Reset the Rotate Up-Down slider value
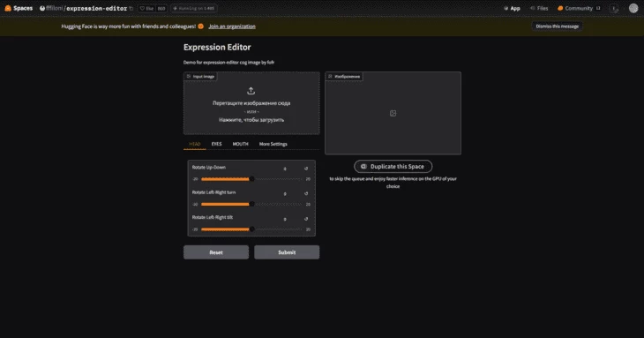The image size is (644, 338). coord(306,169)
